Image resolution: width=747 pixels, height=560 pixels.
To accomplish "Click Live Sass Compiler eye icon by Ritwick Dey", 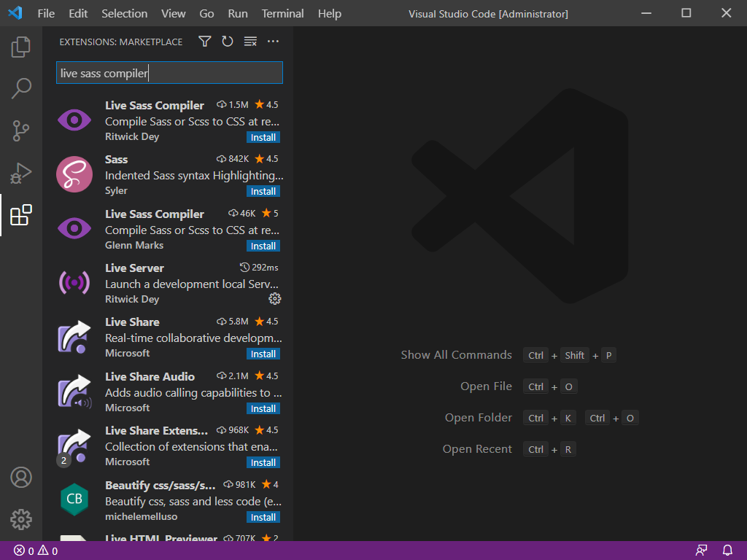I will point(74,120).
